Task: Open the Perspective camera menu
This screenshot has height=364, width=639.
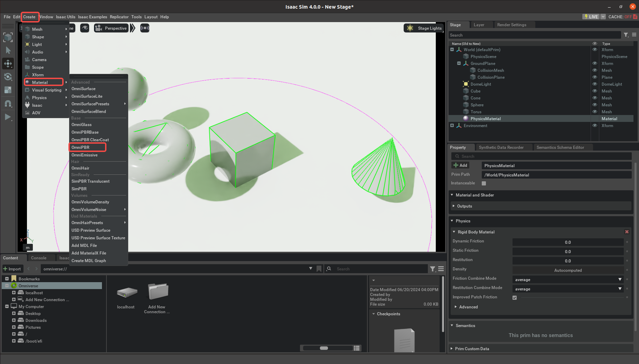Action: pyautogui.click(x=111, y=28)
